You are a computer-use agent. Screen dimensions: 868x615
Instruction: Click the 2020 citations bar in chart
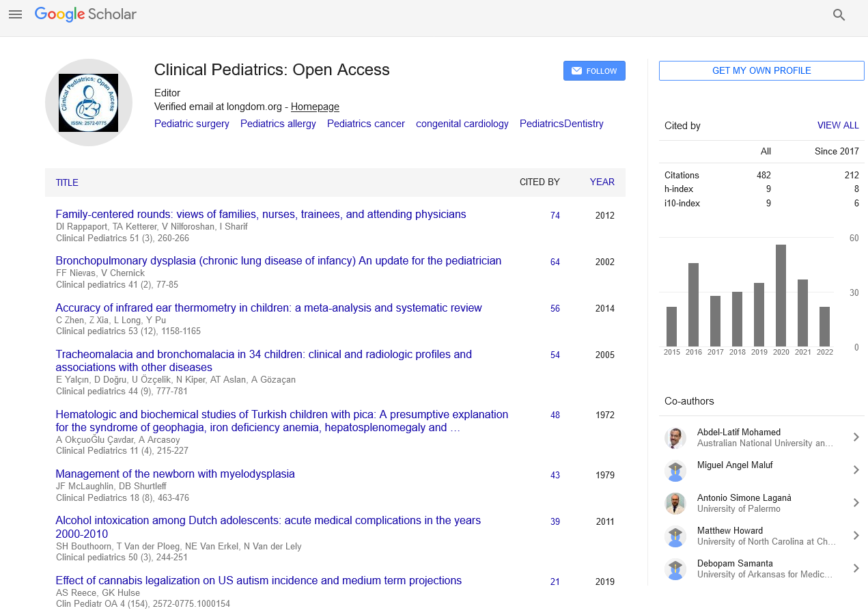(x=781, y=295)
